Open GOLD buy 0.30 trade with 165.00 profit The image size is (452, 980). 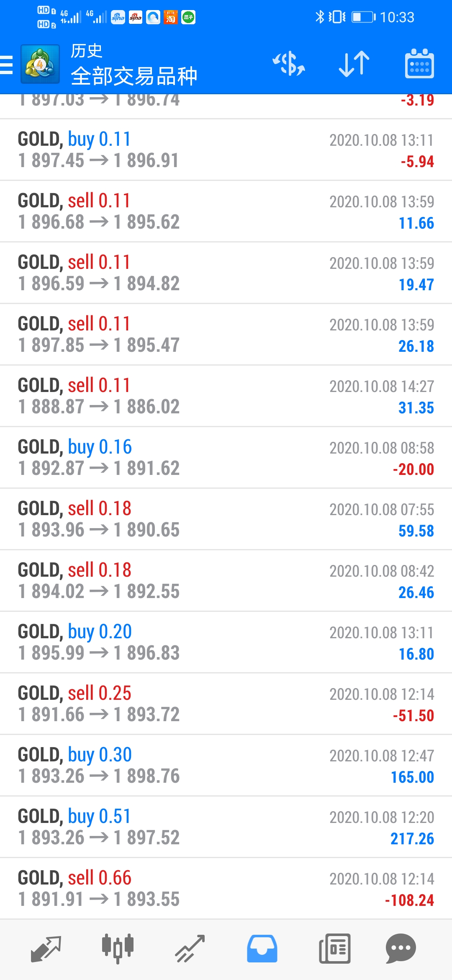click(226, 766)
